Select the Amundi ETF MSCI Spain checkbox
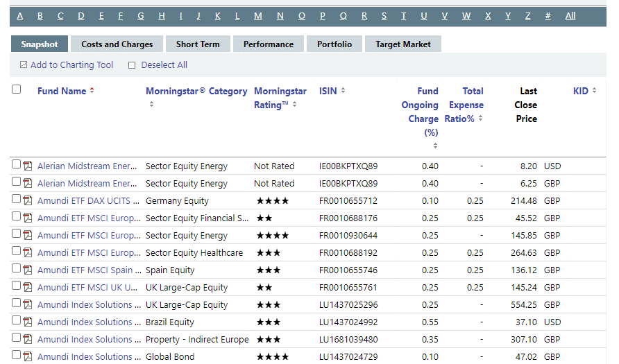619x364 pixels. click(x=16, y=268)
